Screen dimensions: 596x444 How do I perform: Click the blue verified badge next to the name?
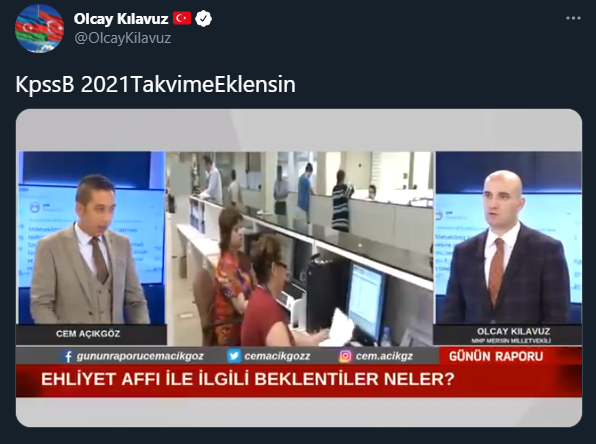tap(203, 19)
